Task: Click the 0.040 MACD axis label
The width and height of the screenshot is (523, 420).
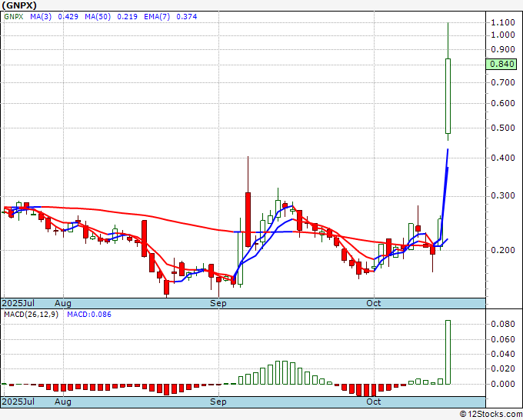Action: tap(503, 355)
